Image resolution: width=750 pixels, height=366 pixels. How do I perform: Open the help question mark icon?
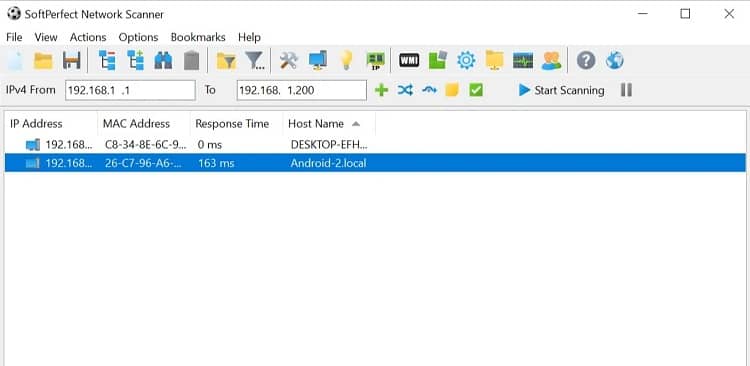586,61
